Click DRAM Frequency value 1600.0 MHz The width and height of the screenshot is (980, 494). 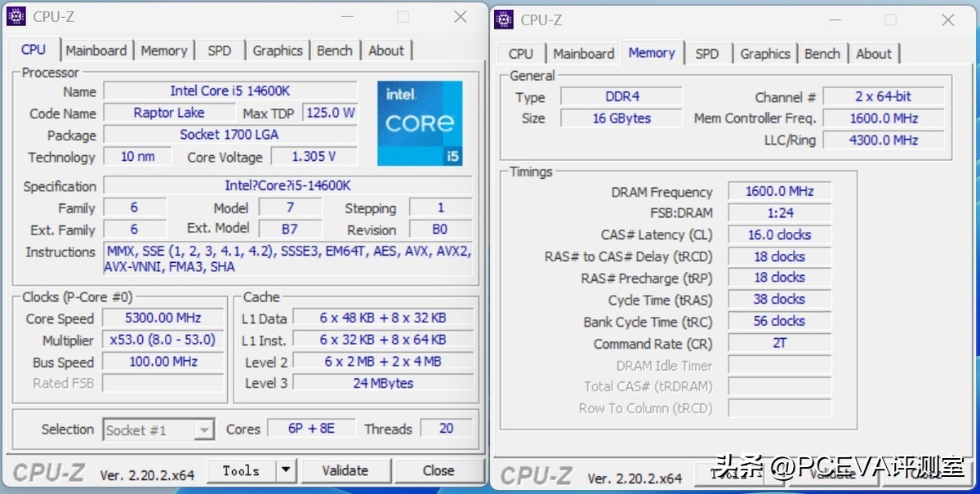(779, 191)
